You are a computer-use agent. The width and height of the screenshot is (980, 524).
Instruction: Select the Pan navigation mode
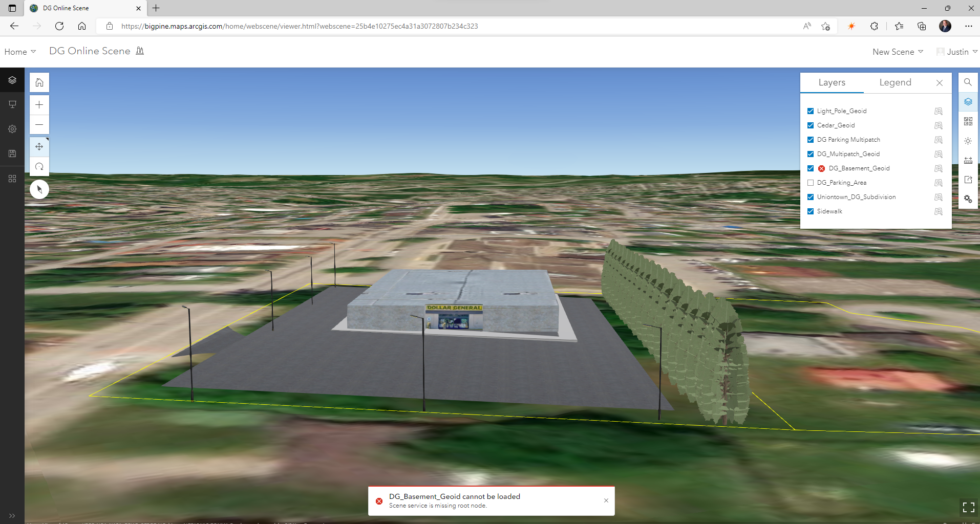[39, 146]
